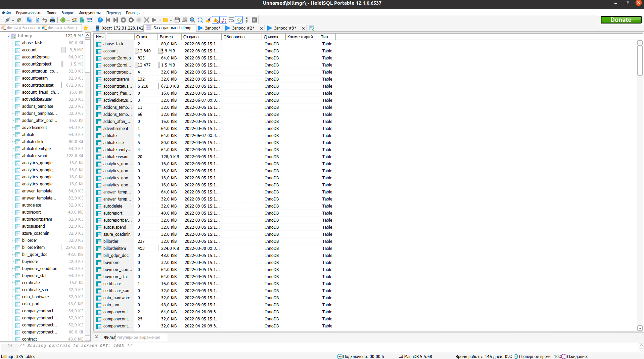Open the session manager connect icon

[7, 20]
